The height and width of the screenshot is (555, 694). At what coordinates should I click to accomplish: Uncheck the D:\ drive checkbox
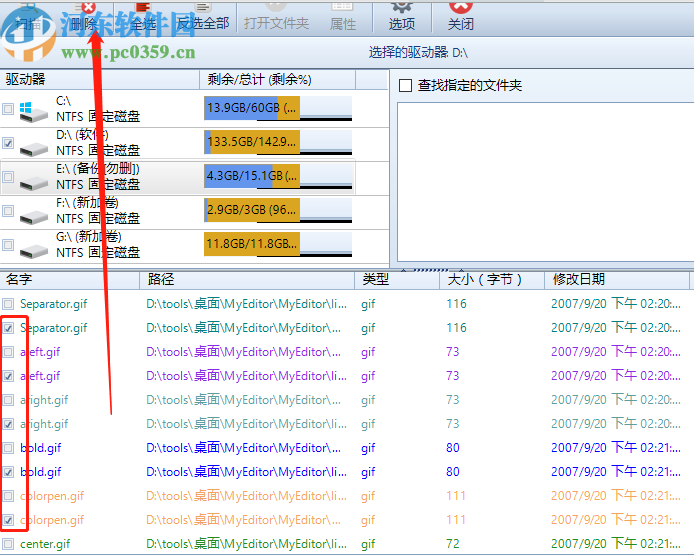point(9,143)
